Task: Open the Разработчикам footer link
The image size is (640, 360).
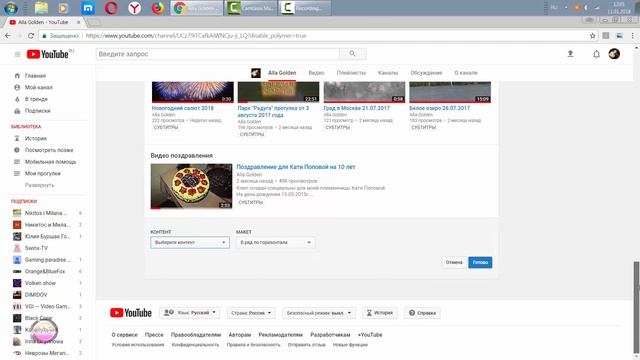Action: point(330,335)
